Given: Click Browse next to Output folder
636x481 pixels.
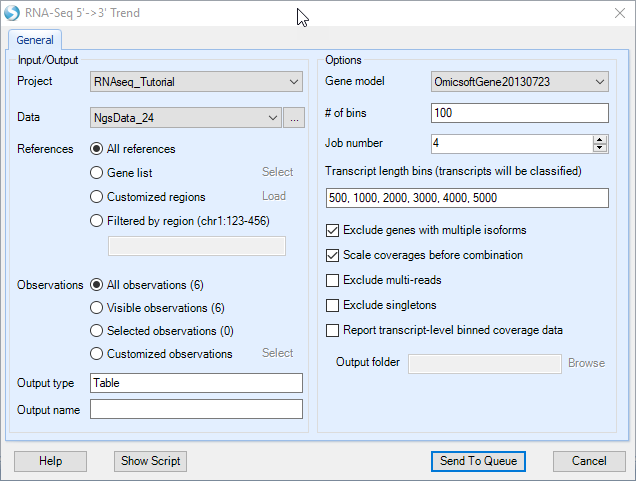Looking at the screenshot, I should point(586,363).
